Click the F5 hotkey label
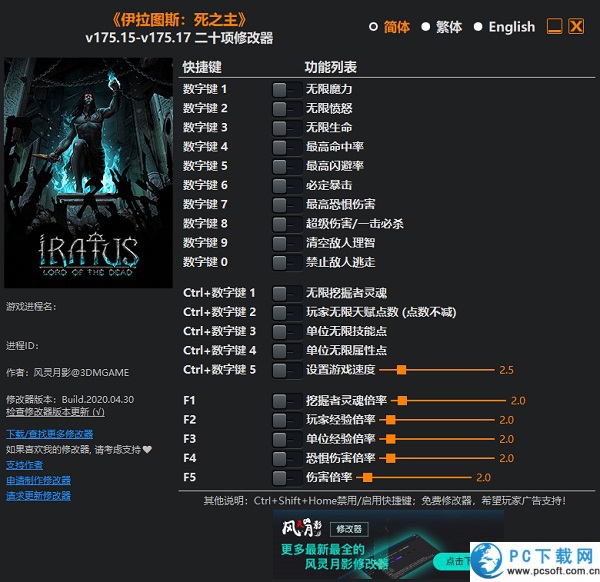 (x=189, y=478)
